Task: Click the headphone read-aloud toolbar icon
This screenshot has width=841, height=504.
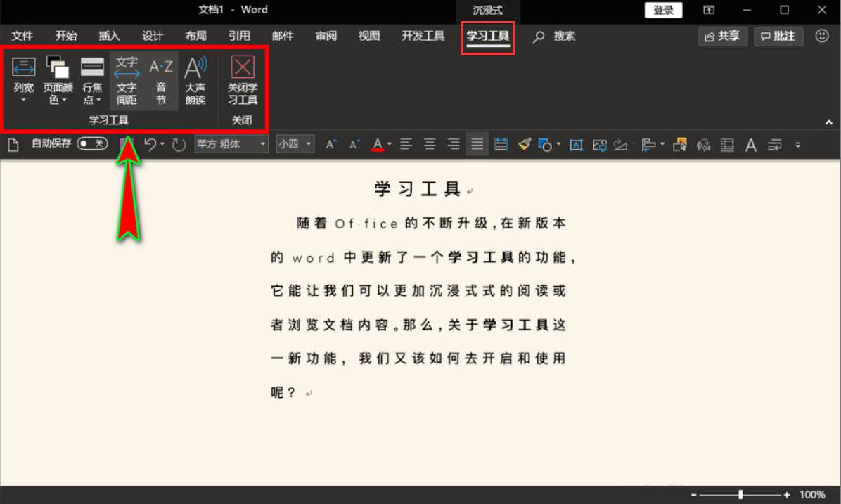Action: coord(703,145)
